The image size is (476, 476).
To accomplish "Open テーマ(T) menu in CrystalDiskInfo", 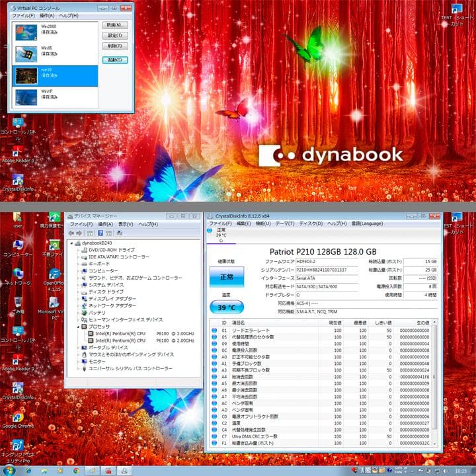I will tap(285, 223).
